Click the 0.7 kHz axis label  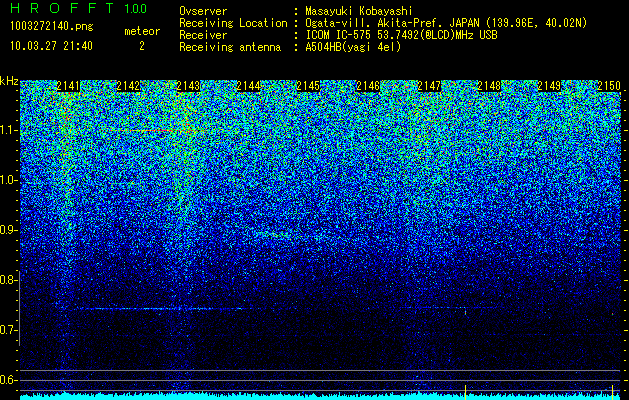pos(9,330)
